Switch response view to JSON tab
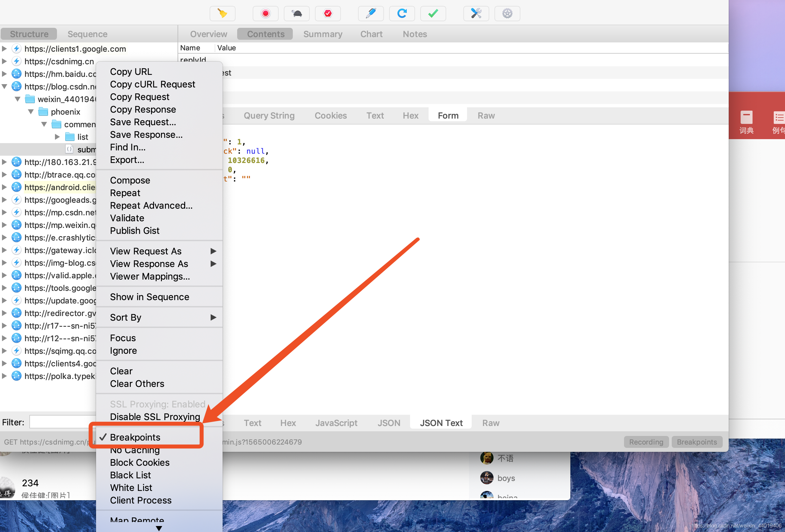 (389, 423)
